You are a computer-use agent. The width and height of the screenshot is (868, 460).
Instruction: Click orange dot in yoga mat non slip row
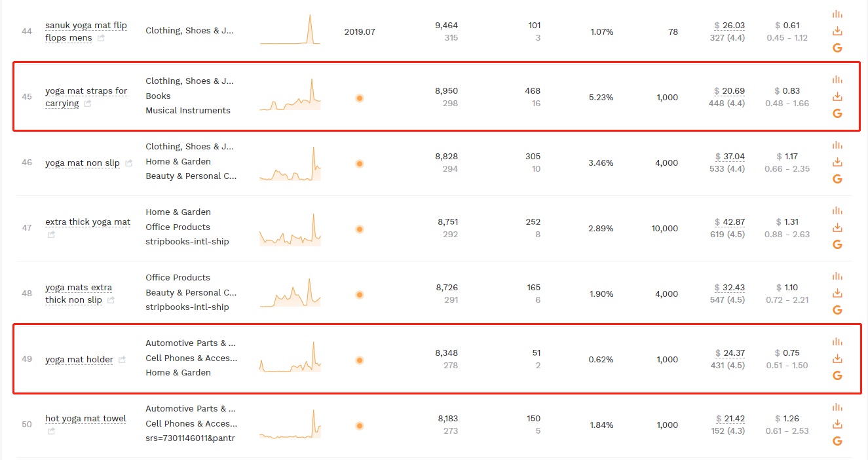360,164
